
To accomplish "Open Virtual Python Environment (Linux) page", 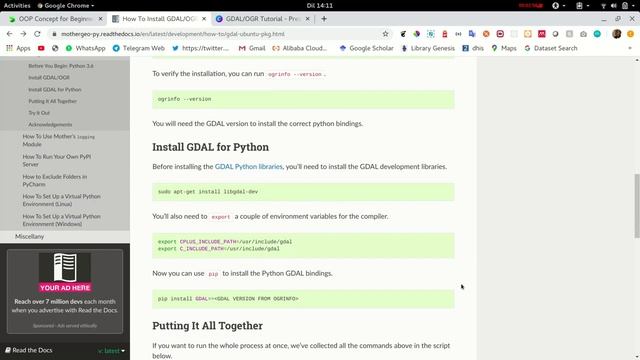I will 61,200.
